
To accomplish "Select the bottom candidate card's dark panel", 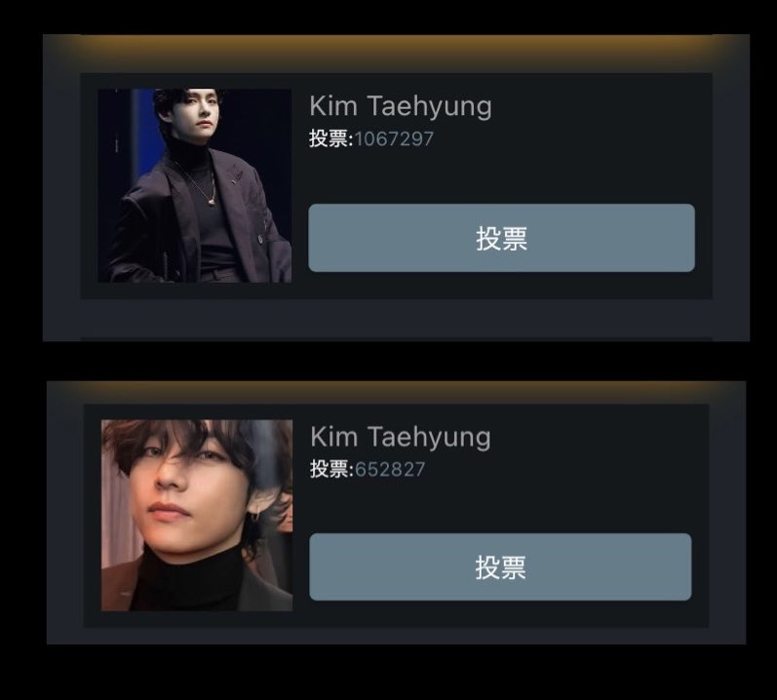I will coord(396,515).
